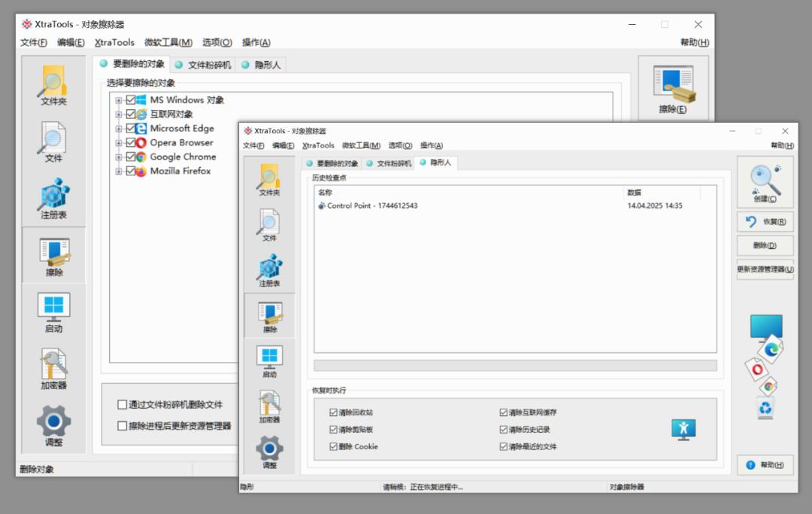Click the accessibility figure monitor icon

pos(683,429)
